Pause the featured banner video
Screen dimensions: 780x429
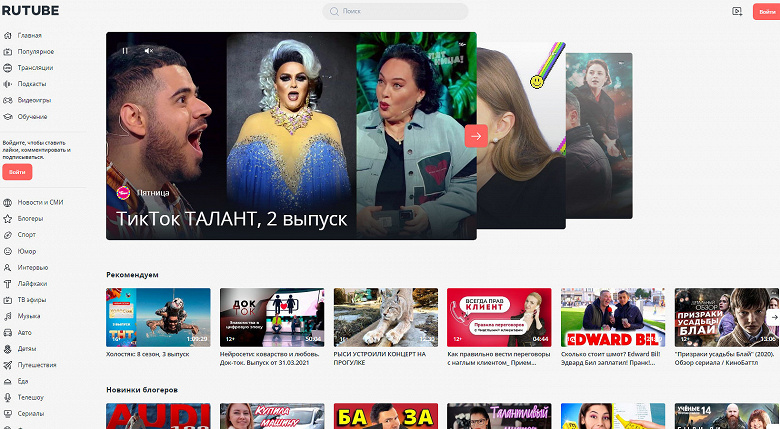pyautogui.click(x=125, y=50)
